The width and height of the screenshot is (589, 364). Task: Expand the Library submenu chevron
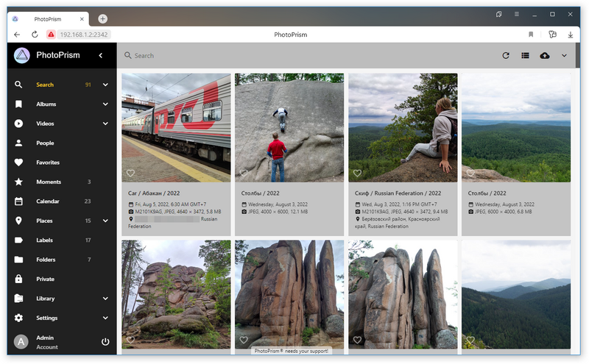point(105,299)
